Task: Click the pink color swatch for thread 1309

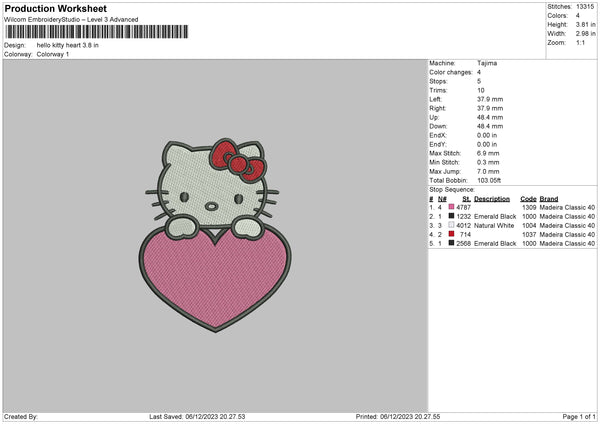Action: (x=451, y=207)
